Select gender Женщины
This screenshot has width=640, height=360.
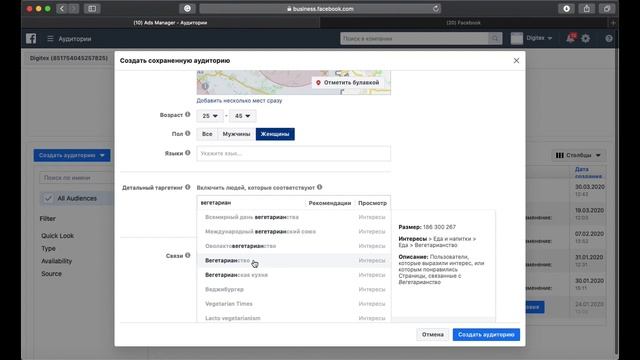275,134
